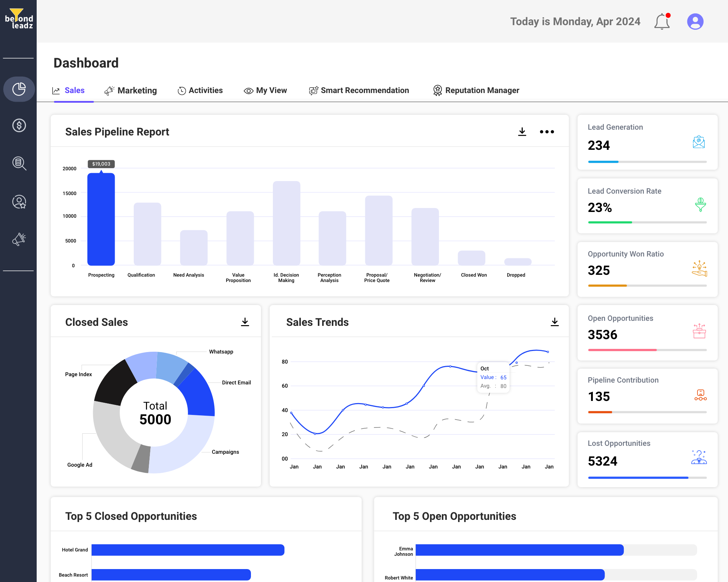Switch to the Marketing tab

(x=131, y=91)
